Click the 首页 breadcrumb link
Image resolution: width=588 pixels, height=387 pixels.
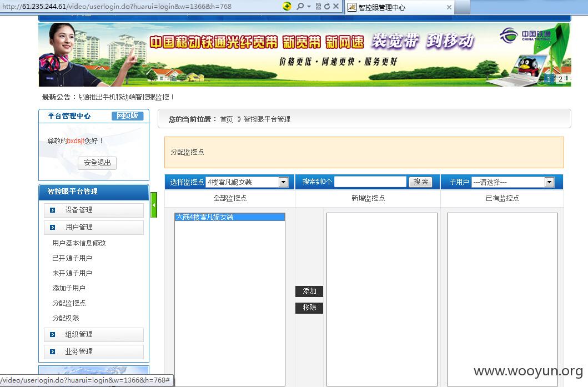pyautogui.click(x=227, y=119)
